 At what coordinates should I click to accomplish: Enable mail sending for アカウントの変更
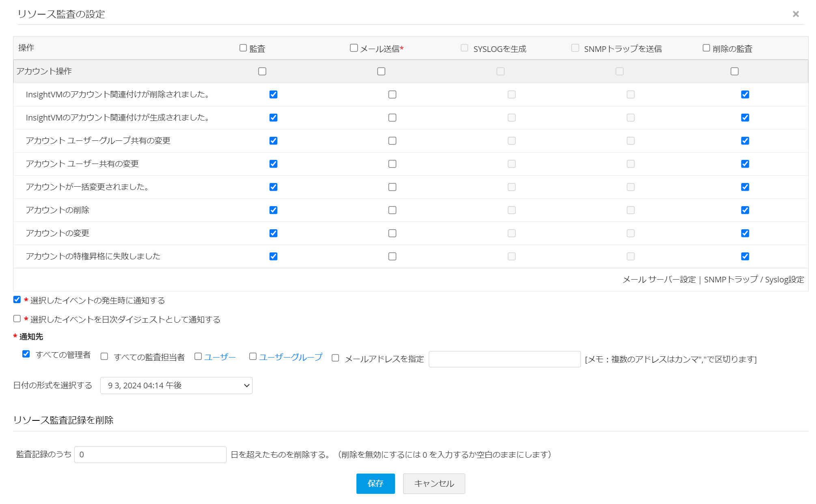point(392,233)
